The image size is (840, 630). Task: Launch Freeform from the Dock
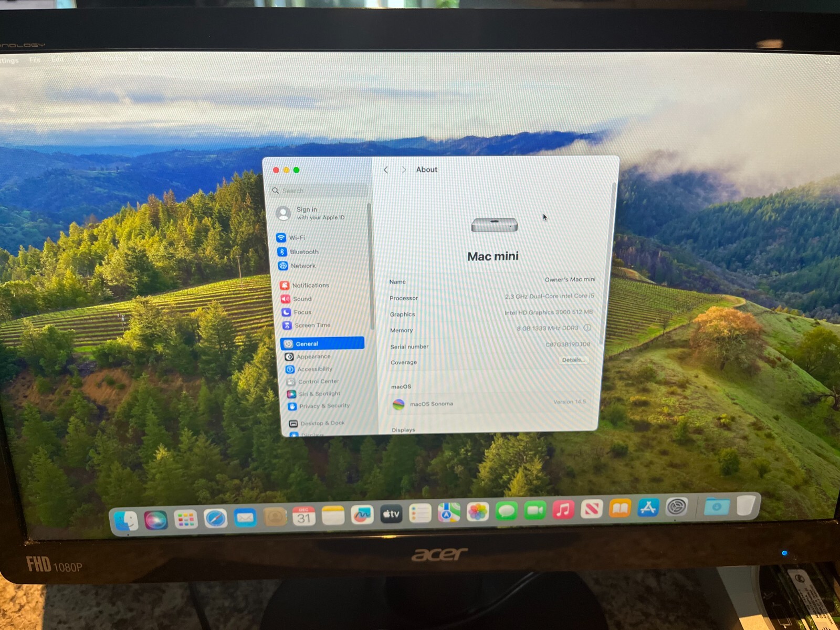[x=362, y=515]
